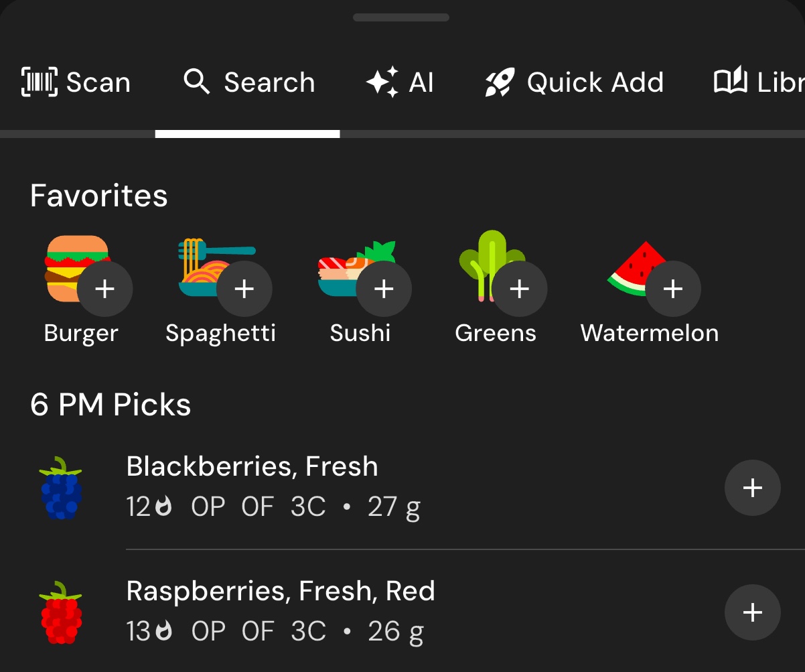Screen dimensions: 805x672
Task: Open Raspberries, Fresh, Red details
Action: [281, 592]
